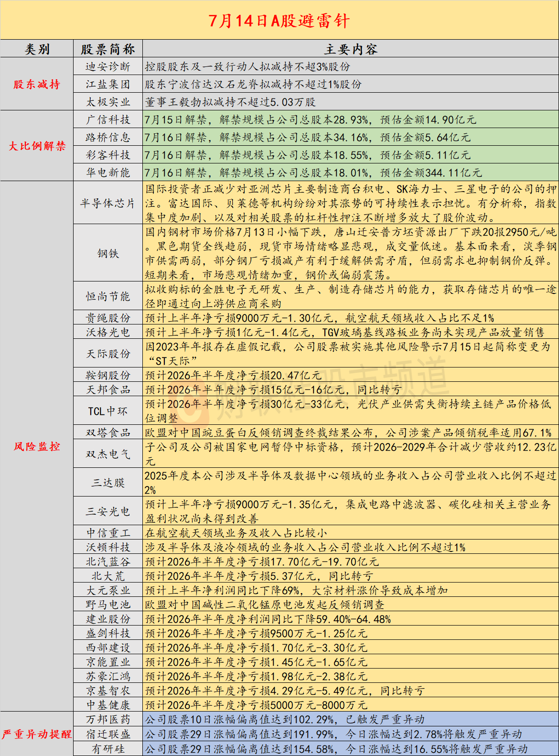The image size is (559, 756).
Task: Select text mentioning '偏离值达到154.58%'
Action: (x=336, y=749)
